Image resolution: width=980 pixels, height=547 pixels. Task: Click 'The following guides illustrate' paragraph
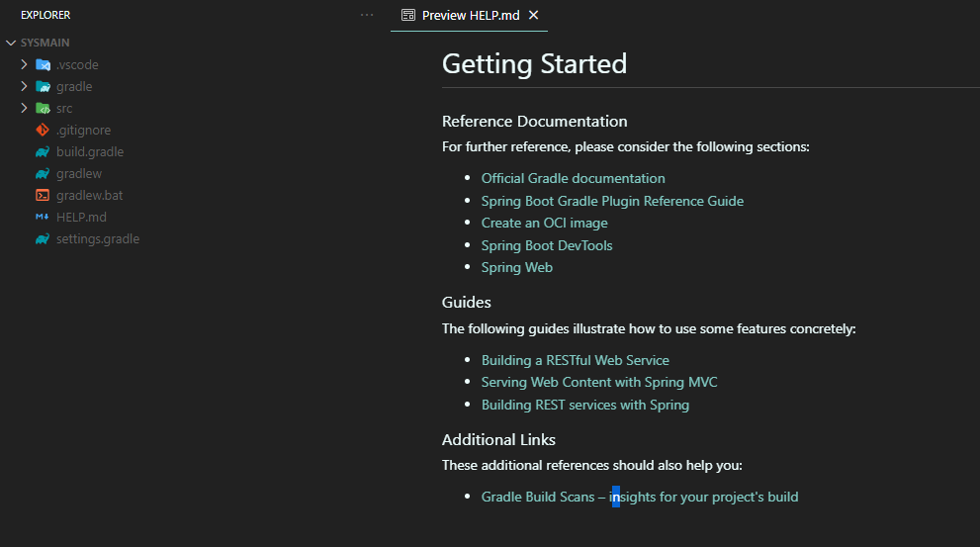click(649, 328)
